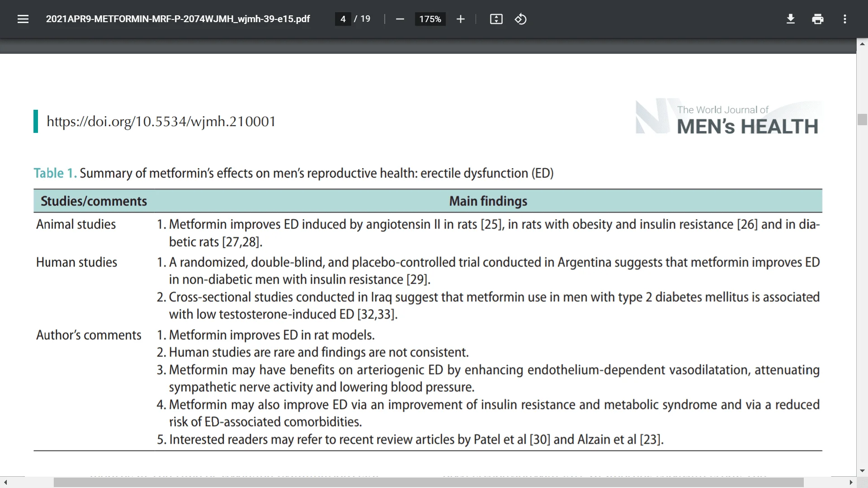This screenshot has width=868, height=488.
Task: Rotate the document counterclockwise
Action: click(520, 19)
